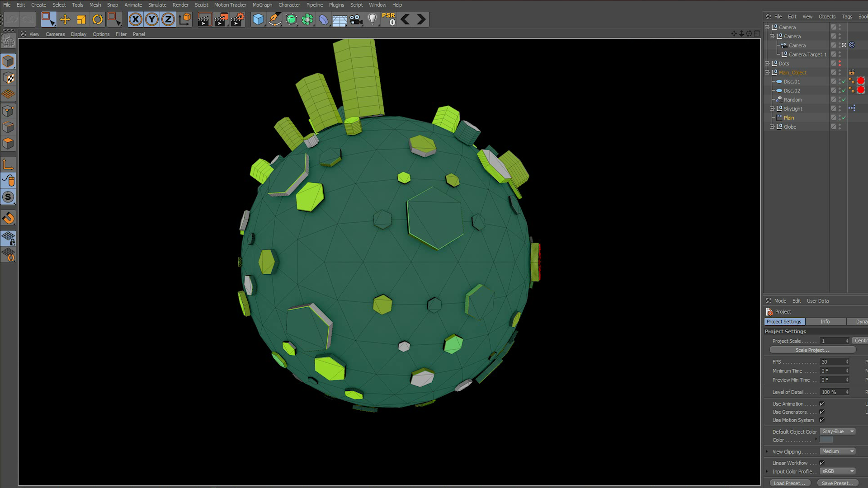
Task: Click the FPS input field
Action: (832, 362)
